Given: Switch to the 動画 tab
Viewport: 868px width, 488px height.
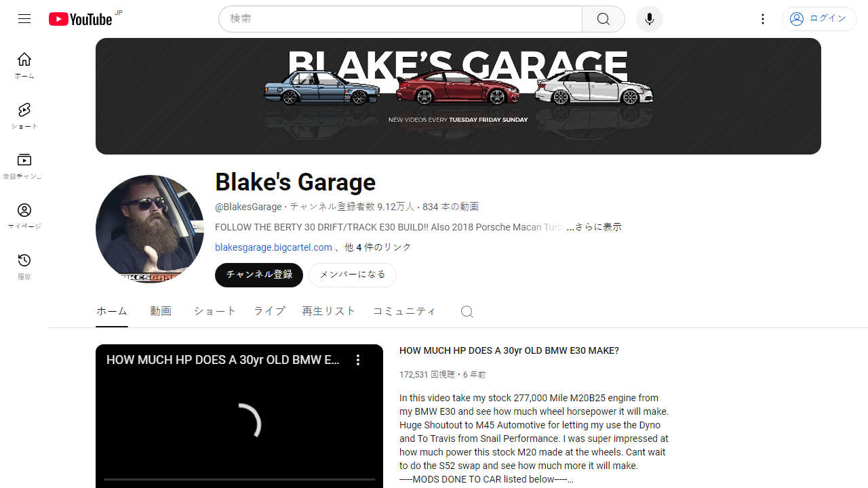Looking at the screenshot, I should click(161, 311).
